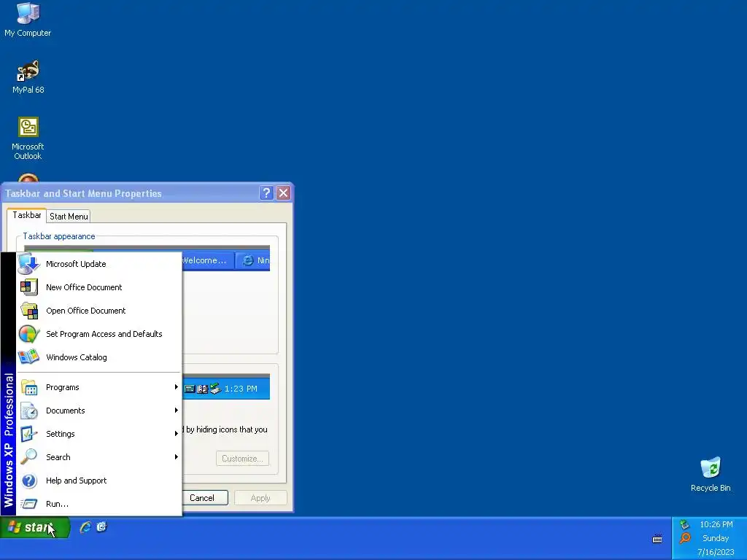Click the green Start button
Viewport: 747px width, 560px height.
coord(34,527)
